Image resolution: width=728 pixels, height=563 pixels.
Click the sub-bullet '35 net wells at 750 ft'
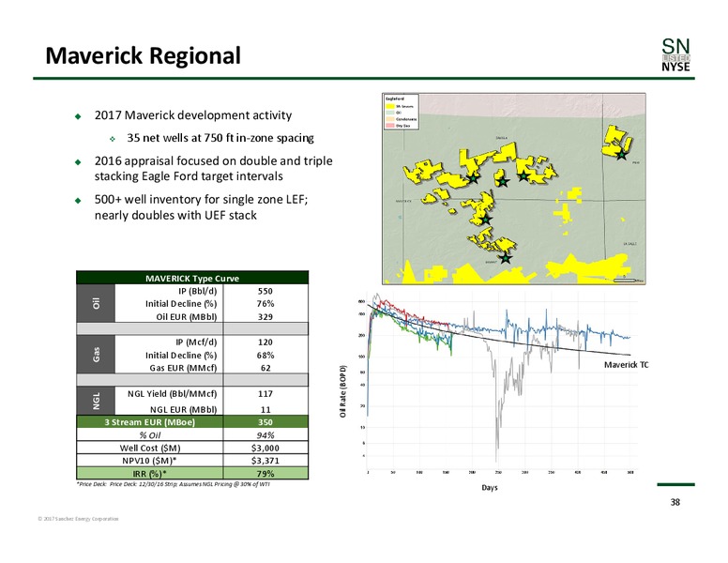tap(220, 138)
